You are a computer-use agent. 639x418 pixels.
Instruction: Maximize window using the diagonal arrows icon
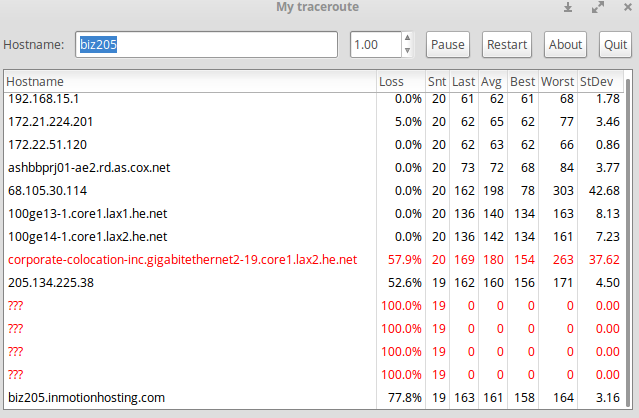coord(597,8)
